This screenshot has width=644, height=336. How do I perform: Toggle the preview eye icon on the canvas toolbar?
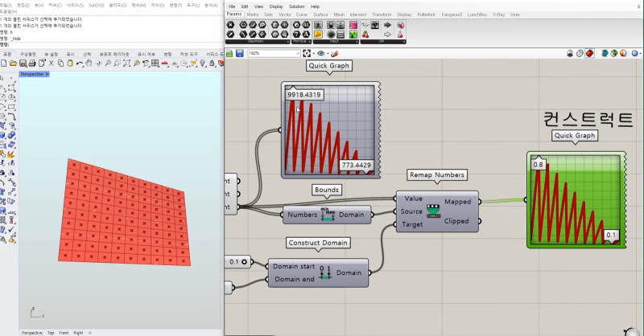click(x=320, y=53)
